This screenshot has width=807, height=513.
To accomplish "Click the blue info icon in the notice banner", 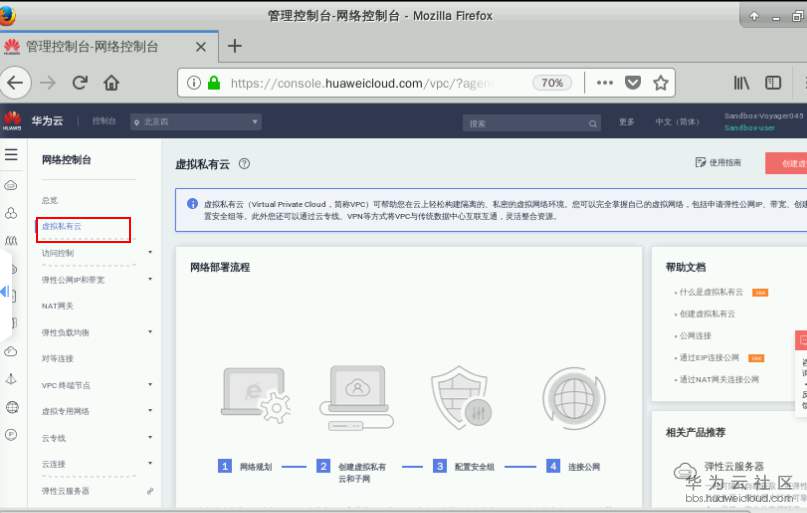I will tap(192, 204).
